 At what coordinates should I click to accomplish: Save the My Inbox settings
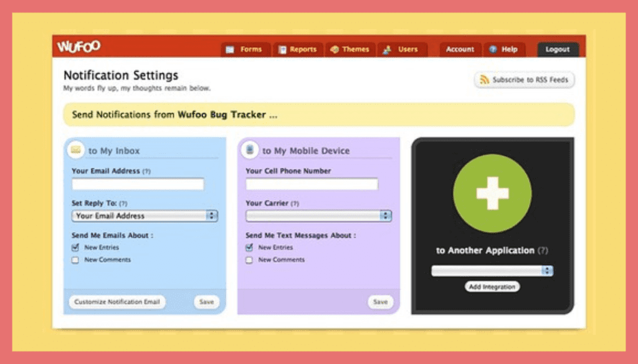(206, 302)
